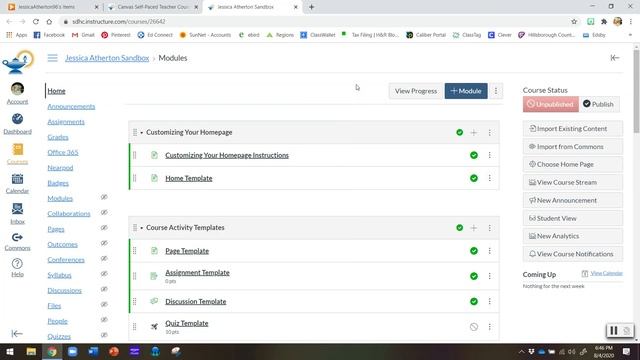The image size is (640, 360).
Task: Click the assignment icon beside Assignment Template
Action: click(x=154, y=276)
